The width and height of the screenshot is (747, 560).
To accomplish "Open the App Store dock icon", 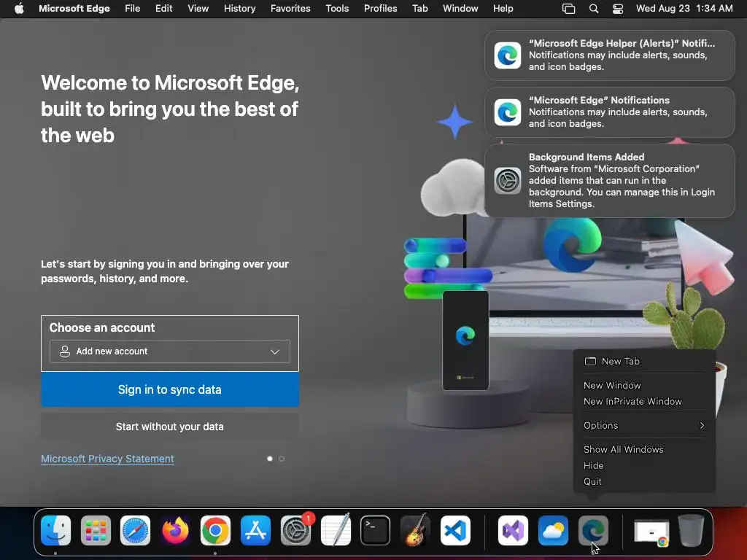I will pos(255,530).
